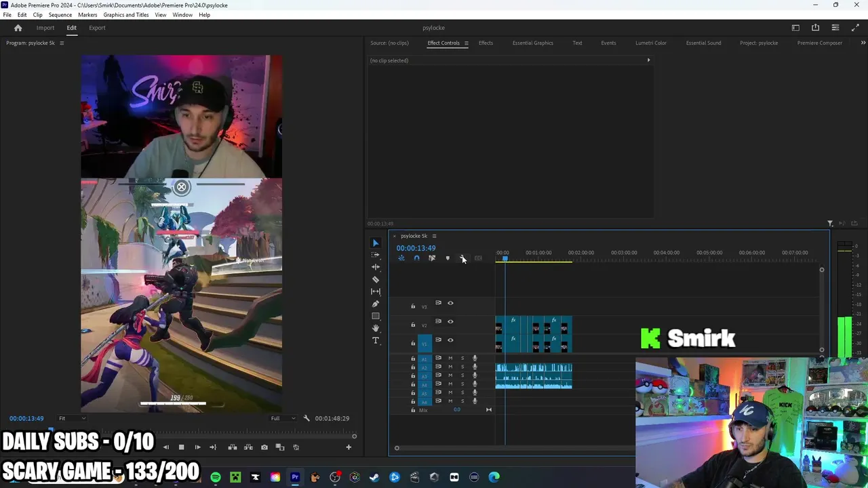Toggle V1 track targeting
The width and height of the screenshot is (868, 488).
(425, 344)
